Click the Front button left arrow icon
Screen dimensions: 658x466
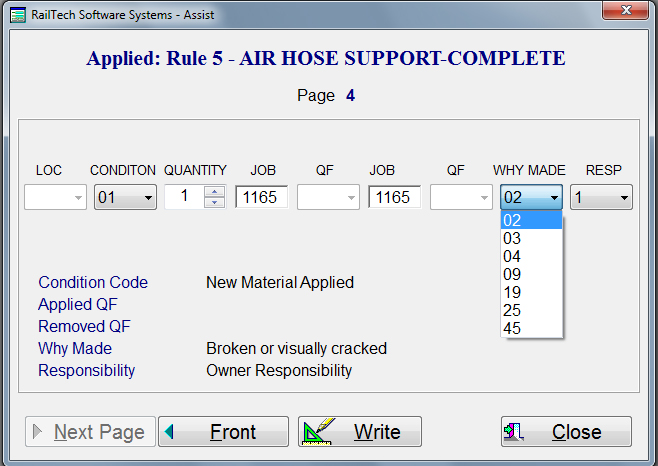169,432
